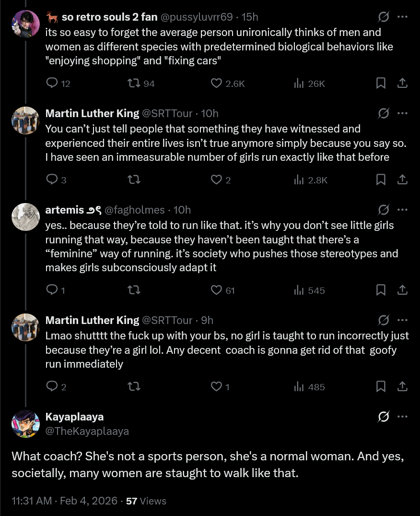Reply to artemis's tweet
Image resolution: width=420 pixels, height=516 pixels.
[52, 290]
